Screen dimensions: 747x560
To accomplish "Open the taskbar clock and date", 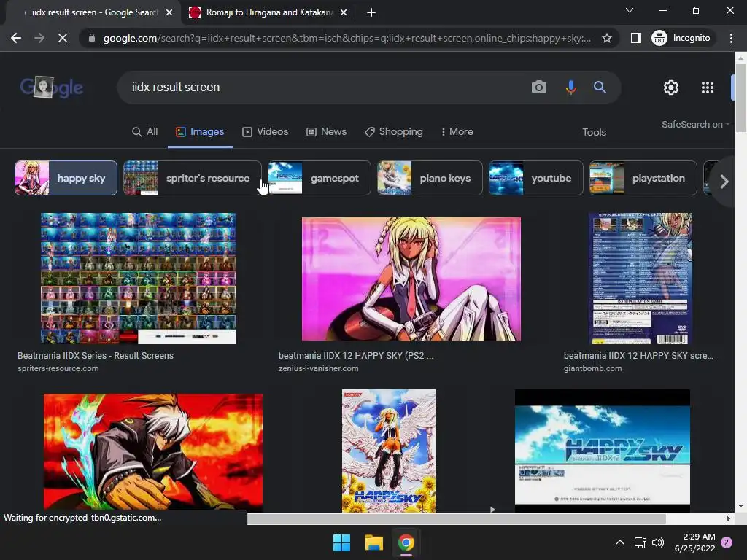I will pyautogui.click(x=694, y=542).
